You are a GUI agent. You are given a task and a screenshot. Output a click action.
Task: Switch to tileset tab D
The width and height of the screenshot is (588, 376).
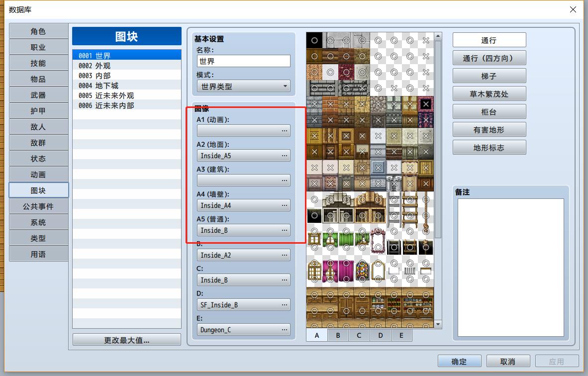(380, 335)
